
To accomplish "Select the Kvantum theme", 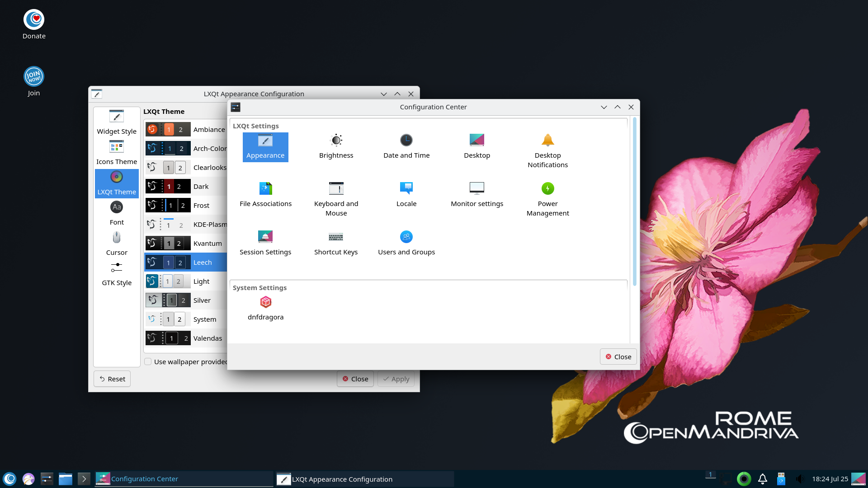I will [186, 243].
